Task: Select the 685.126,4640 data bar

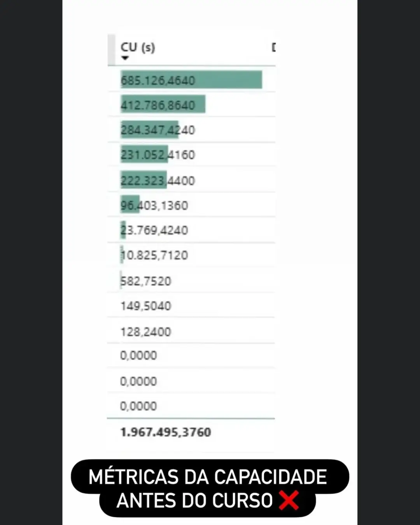Action: tap(191, 80)
